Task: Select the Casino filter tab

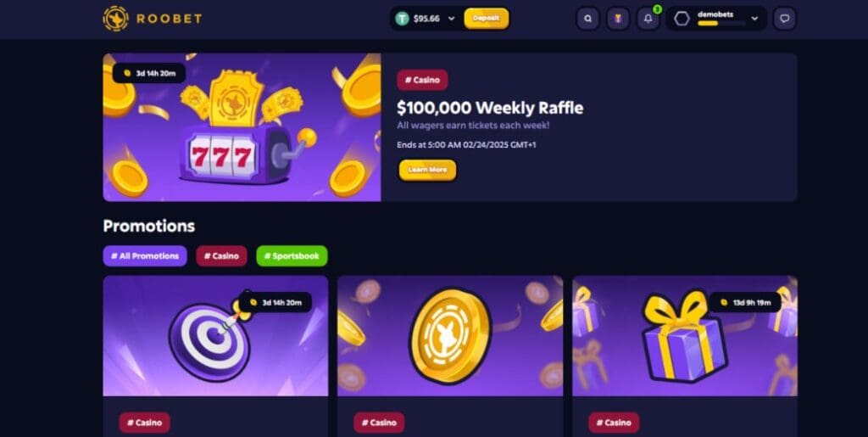Action: 221,256
